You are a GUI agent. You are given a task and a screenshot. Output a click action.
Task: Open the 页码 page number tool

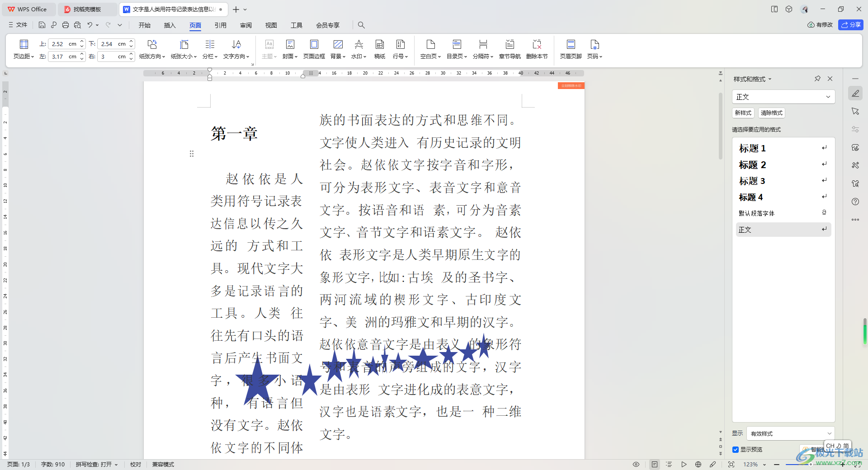click(x=594, y=49)
